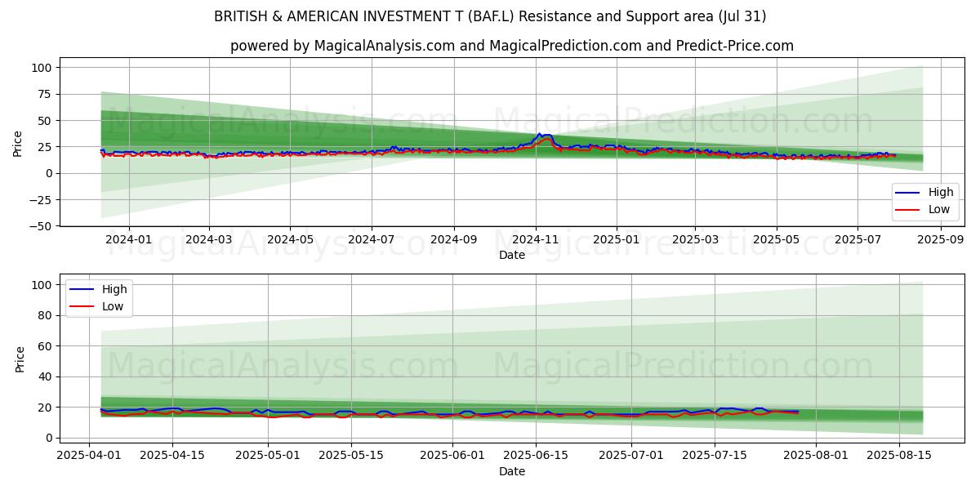Click the 2025-05 tick label
This screenshot has width=980, height=490.
[776, 239]
